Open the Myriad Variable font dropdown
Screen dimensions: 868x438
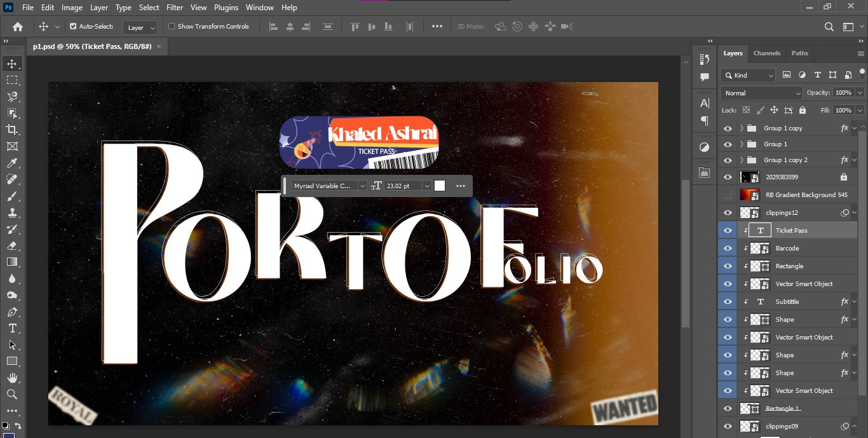click(x=329, y=186)
